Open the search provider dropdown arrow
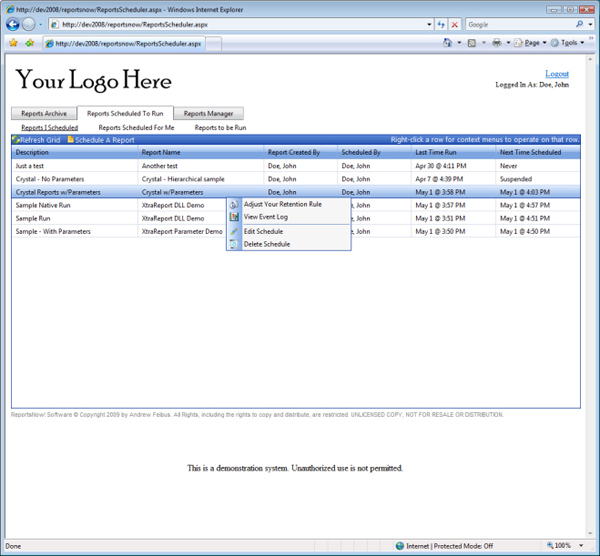This screenshot has height=556, width=600. pos(590,24)
